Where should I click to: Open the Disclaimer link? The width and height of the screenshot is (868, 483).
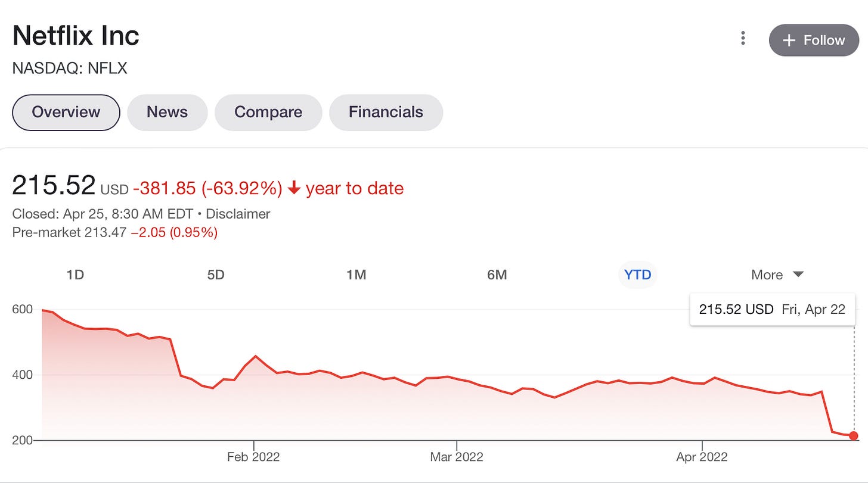click(x=238, y=214)
